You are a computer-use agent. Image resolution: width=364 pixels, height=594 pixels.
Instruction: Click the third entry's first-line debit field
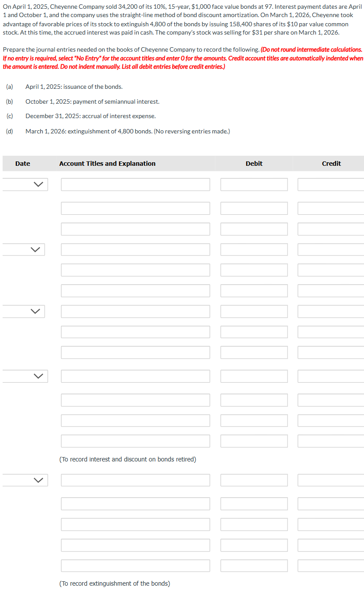point(254,311)
